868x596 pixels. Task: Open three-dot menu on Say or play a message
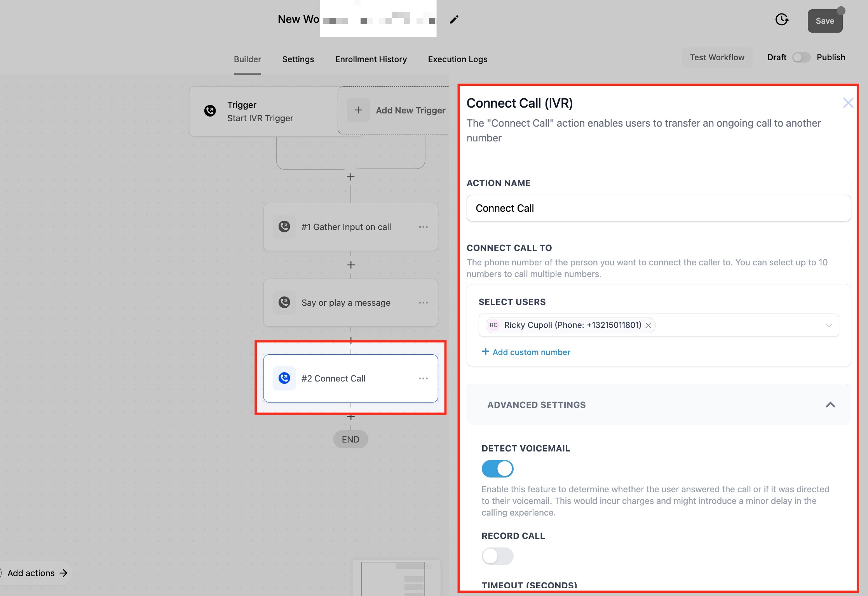tap(423, 303)
